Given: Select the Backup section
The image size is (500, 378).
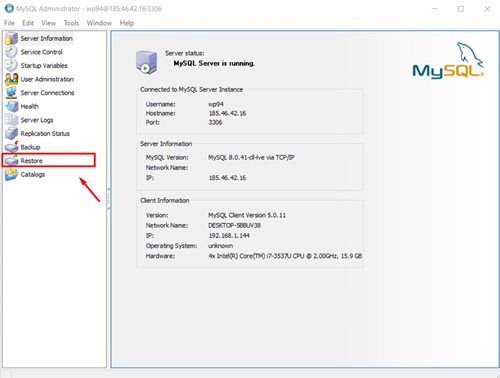Looking at the screenshot, I should [x=30, y=147].
